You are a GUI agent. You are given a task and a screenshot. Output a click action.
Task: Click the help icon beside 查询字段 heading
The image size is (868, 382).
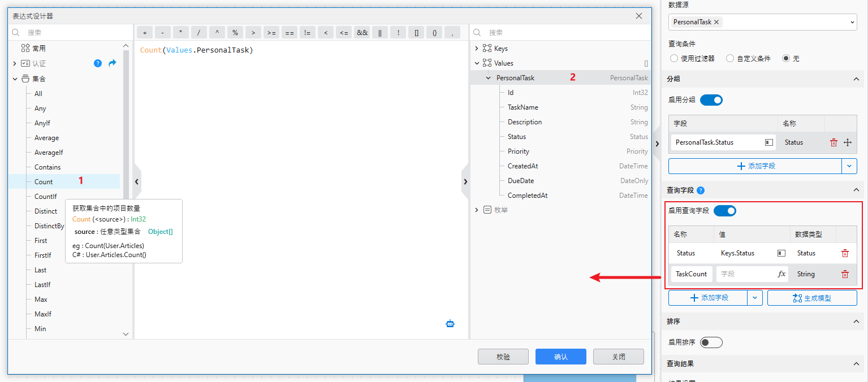coord(700,190)
